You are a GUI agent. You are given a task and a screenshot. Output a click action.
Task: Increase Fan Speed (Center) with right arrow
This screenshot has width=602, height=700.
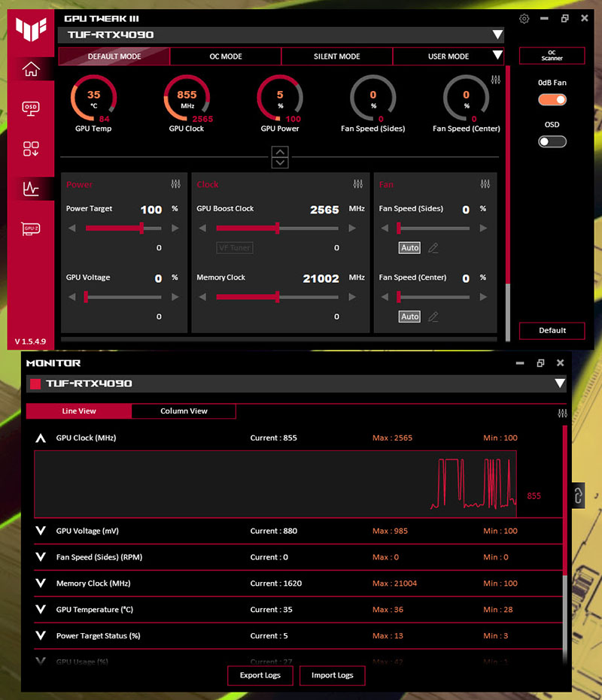(x=483, y=297)
